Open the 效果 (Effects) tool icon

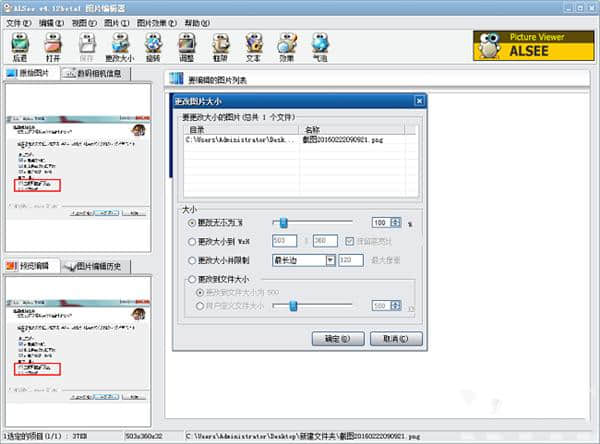point(287,47)
